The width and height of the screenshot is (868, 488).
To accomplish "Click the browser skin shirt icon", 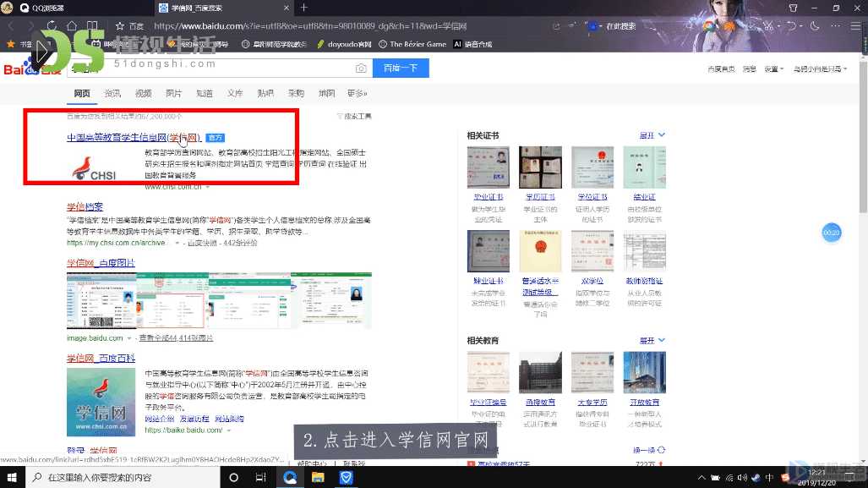I will [x=793, y=8].
